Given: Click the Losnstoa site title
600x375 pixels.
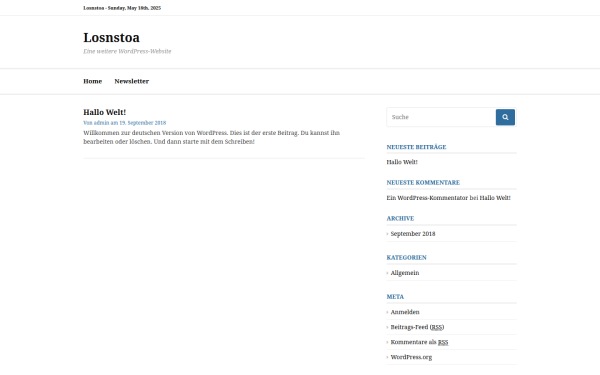Looking at the screenshot, I should click(x=111, y=38).
